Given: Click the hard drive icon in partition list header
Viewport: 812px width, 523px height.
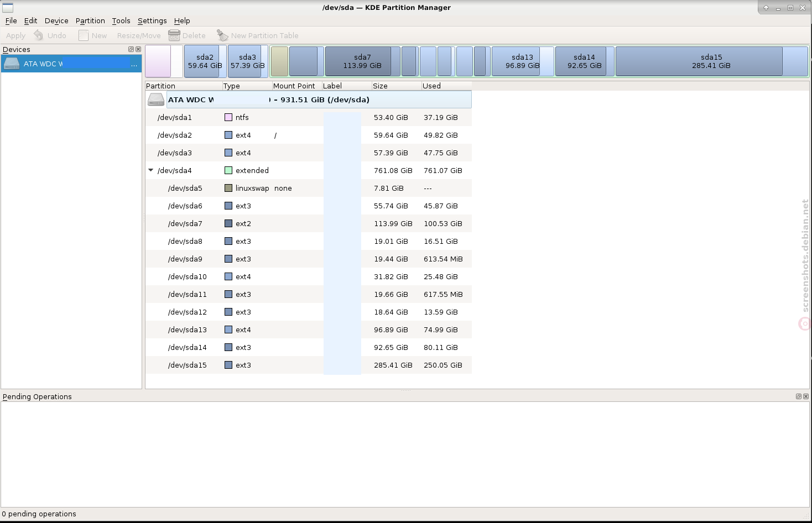Looking at the screenshot, I should pos(157,100).
